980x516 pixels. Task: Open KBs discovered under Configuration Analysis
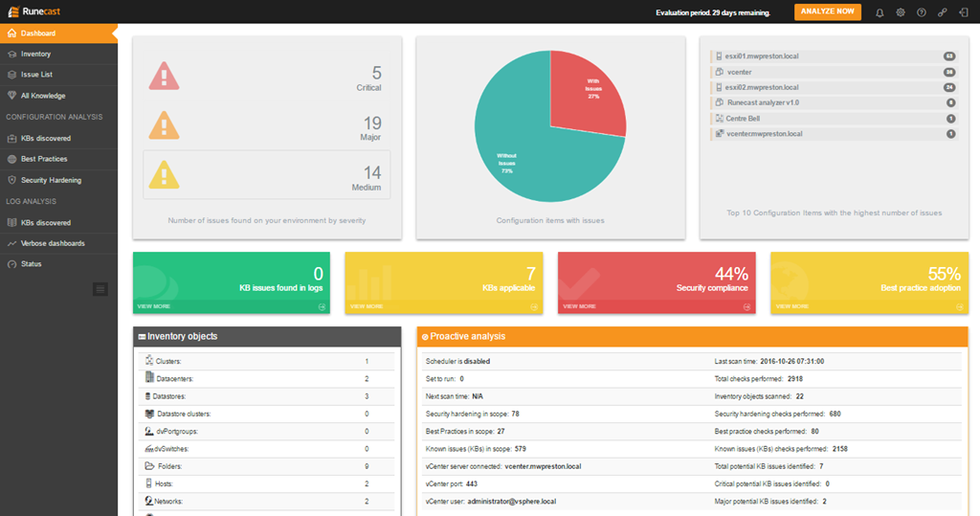[58, 138]
